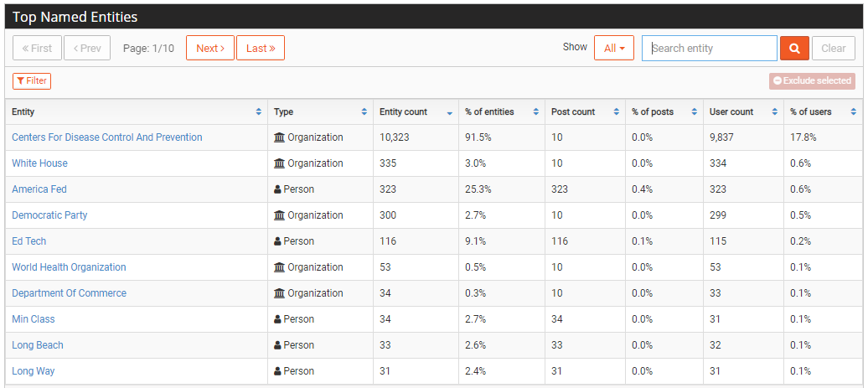
Task: Open the White House entity link
Action: [40, 163]
